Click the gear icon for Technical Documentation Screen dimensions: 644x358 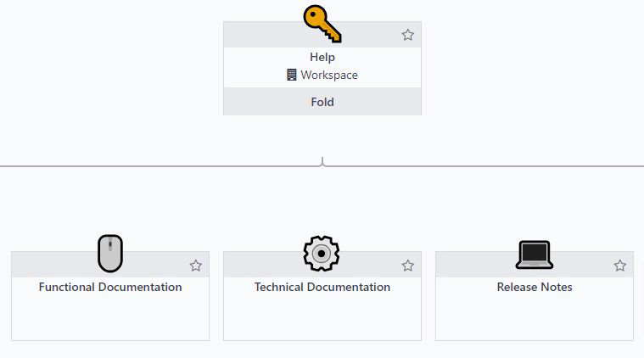(322, 254)
